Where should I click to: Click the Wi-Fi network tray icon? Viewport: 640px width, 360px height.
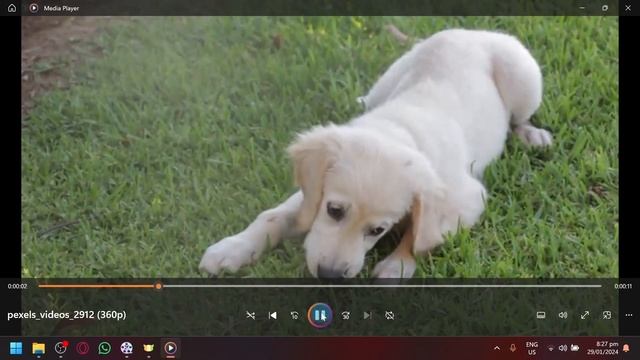pos(551,348)
